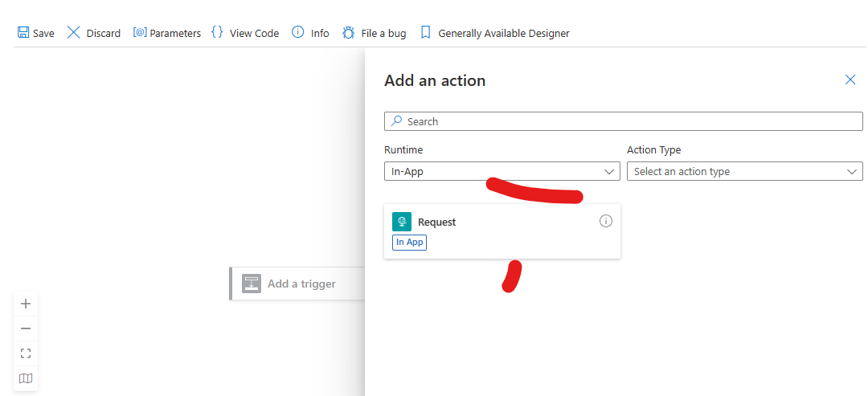Click the Save floppy disk icon
The width and height of the screenshot is (868, 396).
23,33
